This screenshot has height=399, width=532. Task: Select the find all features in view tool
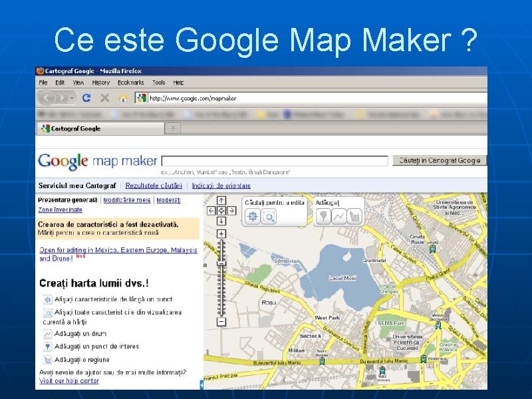point(269,217)
